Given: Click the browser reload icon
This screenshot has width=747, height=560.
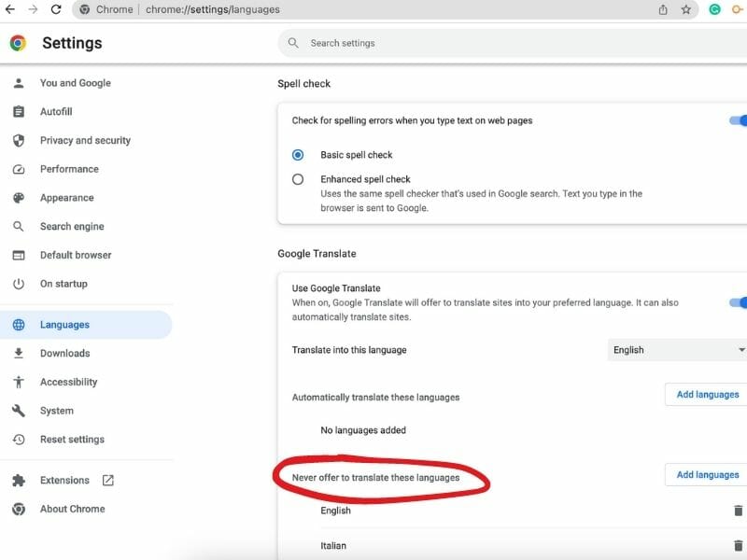Looking at the screenshot, I should (56, 9).
